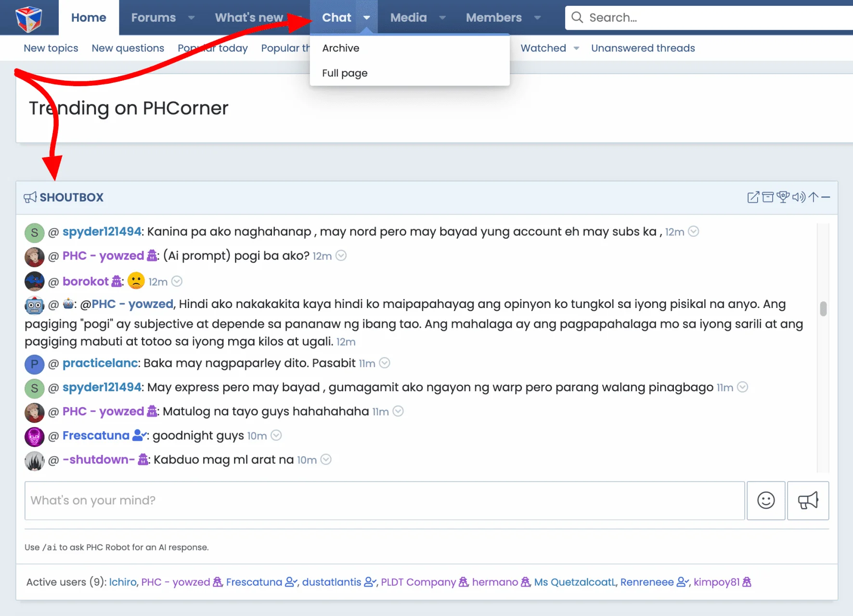Open the Chat tab
Screen dimensions: 853x616
pos(336,18)
